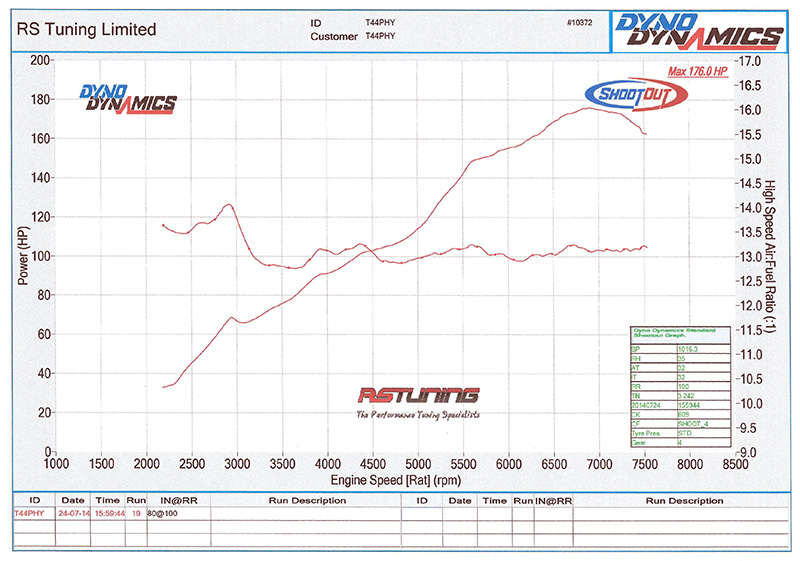Screen dimensions: 800x561
Task: Click the RH value 35 in the info box
Action: [681, 359]
